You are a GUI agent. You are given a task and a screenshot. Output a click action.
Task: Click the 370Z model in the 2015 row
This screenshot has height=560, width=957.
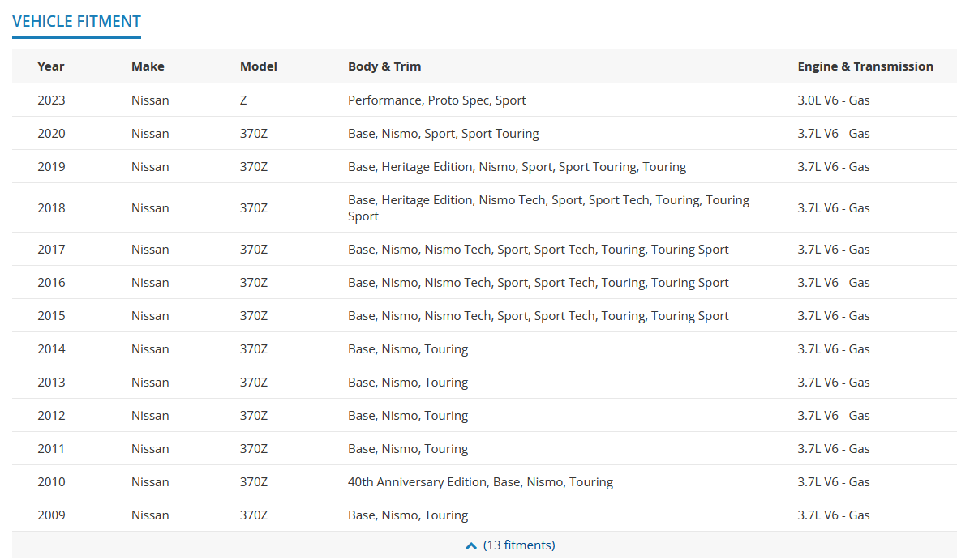[254, 316]
